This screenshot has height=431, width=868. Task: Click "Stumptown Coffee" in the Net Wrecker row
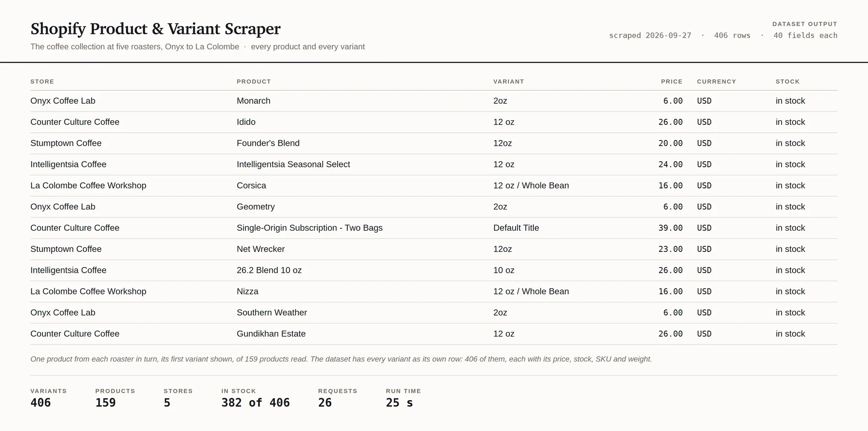[66, 250]
